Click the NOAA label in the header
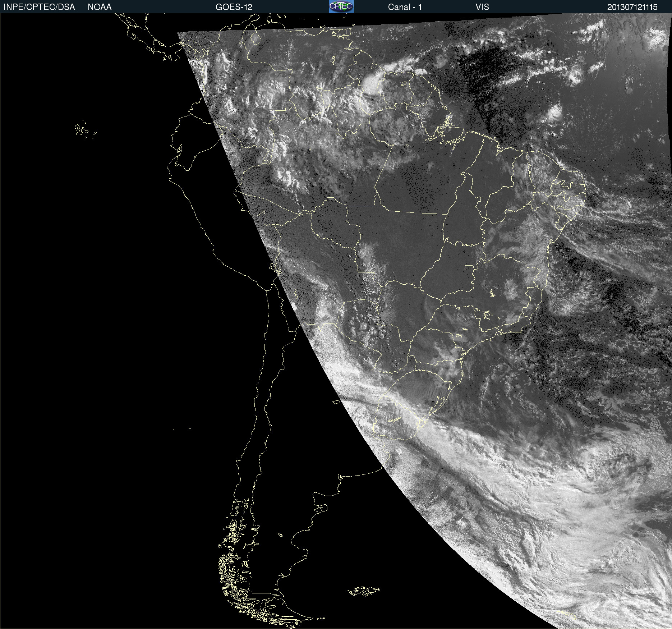Viewport: 672px width, 629px height. point(100,7)
